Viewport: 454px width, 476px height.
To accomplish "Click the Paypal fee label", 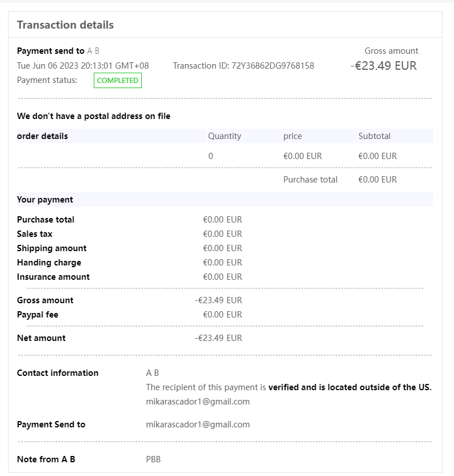I will coord(38,315).
